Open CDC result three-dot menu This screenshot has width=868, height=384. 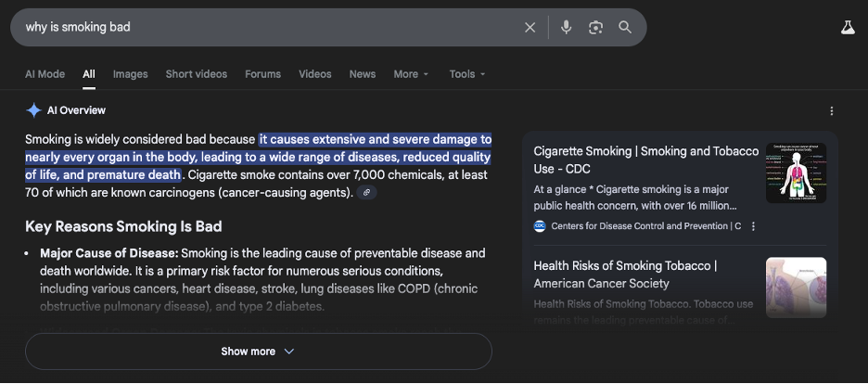pos(753,226)
